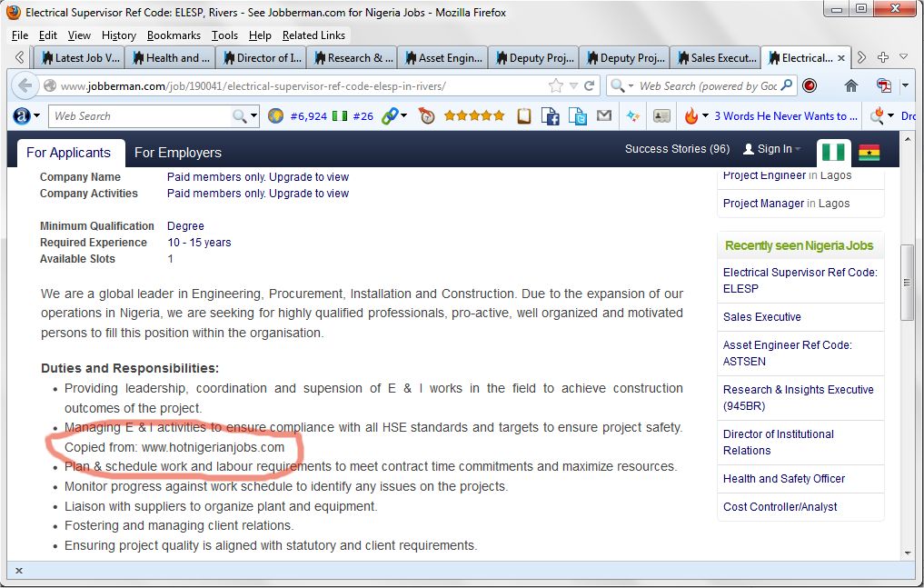Open the History menu
The image size is (924, 588).
[x=118, y=35]
